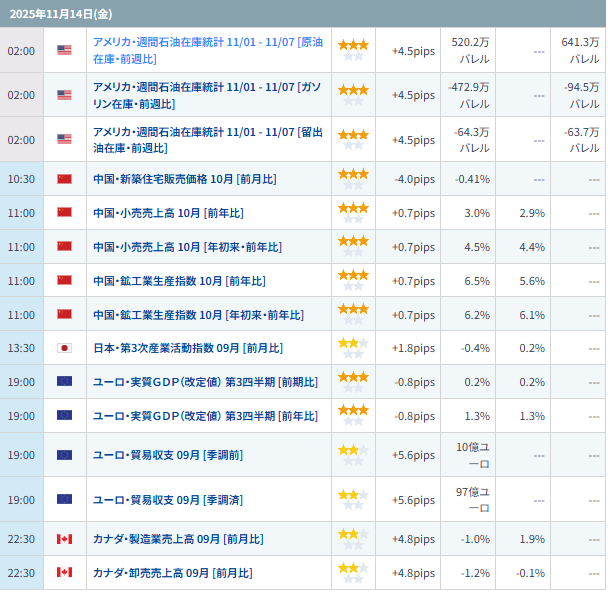Click the Japan flag in the 13:30 row
The image size is (608, 596).
pos(65,348)
